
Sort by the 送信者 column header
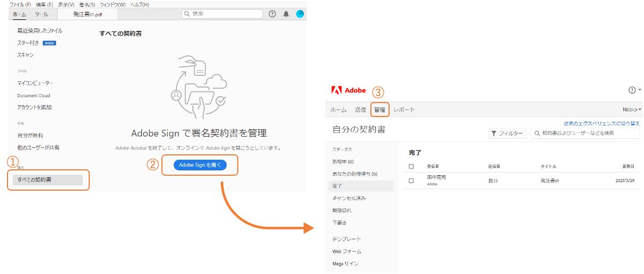coord(494,167)
